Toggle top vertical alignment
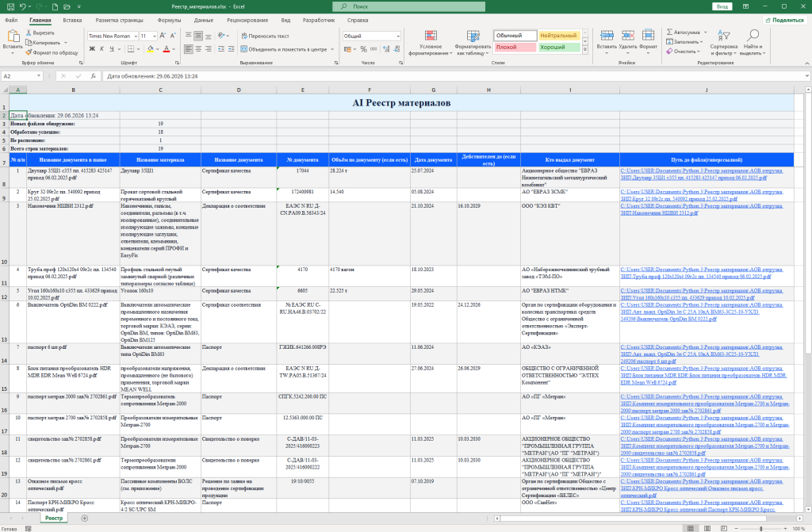Viewport: 812px width, 532px height. (189, 36)
